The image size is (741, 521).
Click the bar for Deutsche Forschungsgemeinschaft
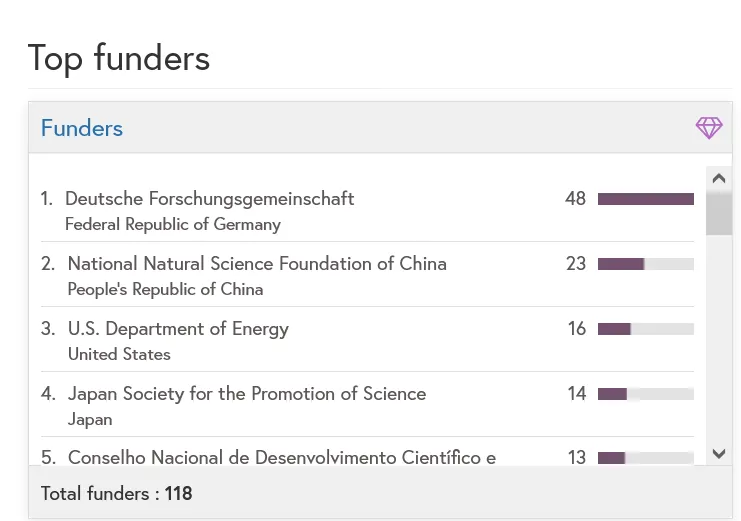[645, 199]
